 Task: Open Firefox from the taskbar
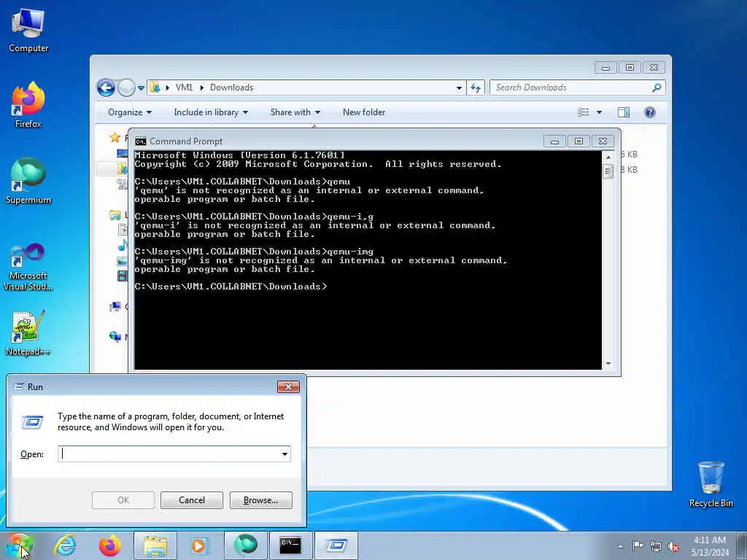coord(110,545)
